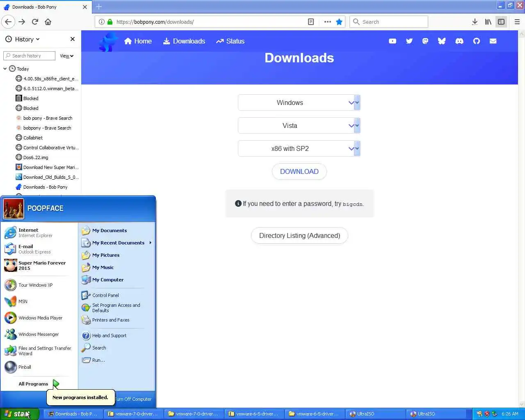
Task: Open the Windows product dropdown
Action: (x=299, y=103)
